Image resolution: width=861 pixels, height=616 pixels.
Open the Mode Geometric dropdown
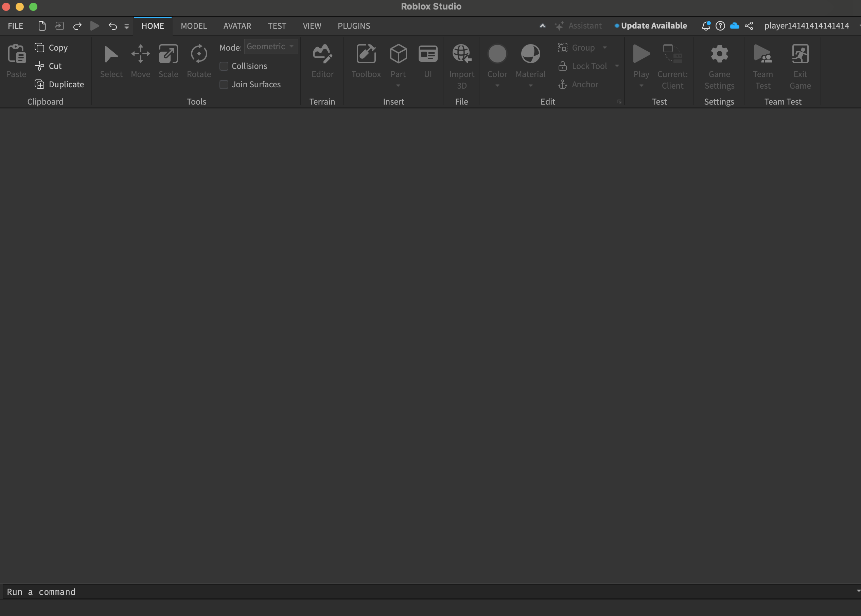(x=270, y=47)
